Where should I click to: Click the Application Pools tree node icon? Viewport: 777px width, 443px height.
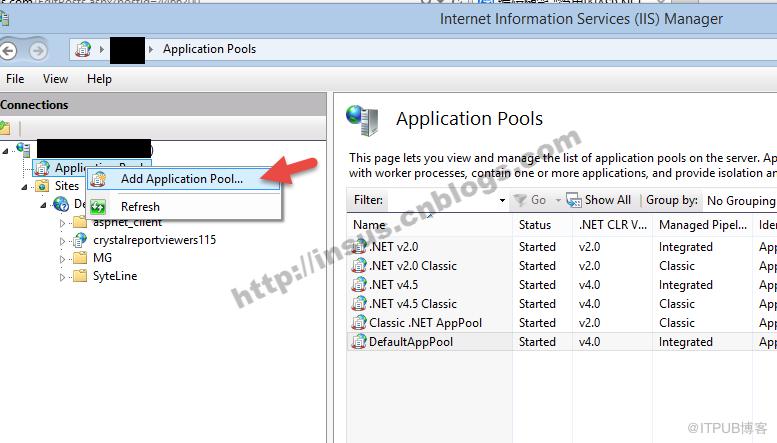[42, 168]
